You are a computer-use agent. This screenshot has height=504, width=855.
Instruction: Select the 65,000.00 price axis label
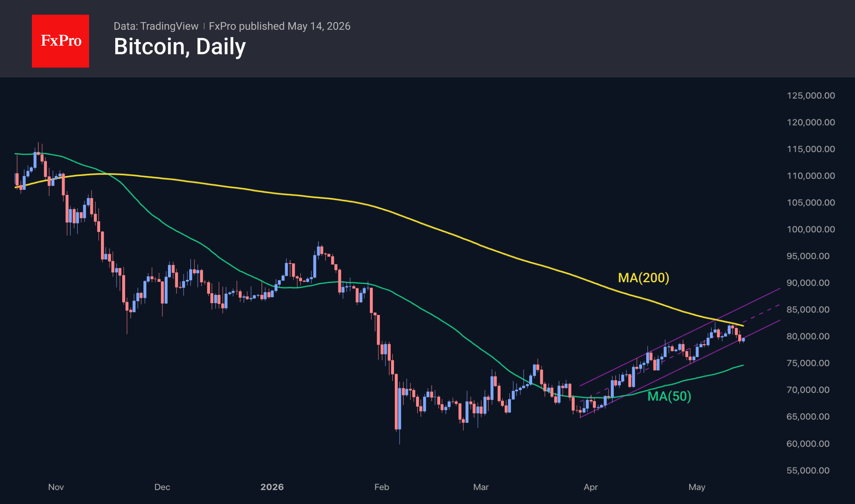[x=808, y=417]
